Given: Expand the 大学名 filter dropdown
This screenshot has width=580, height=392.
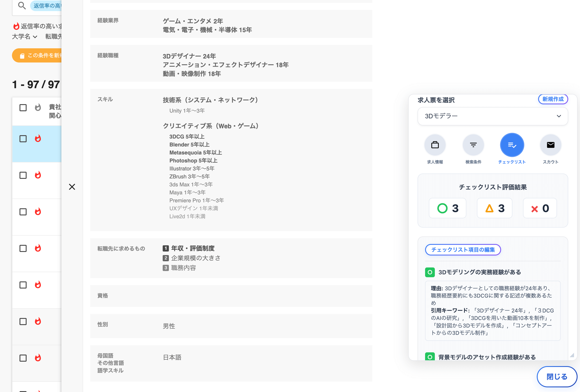Looking at the screenshot, I should 25,37.
